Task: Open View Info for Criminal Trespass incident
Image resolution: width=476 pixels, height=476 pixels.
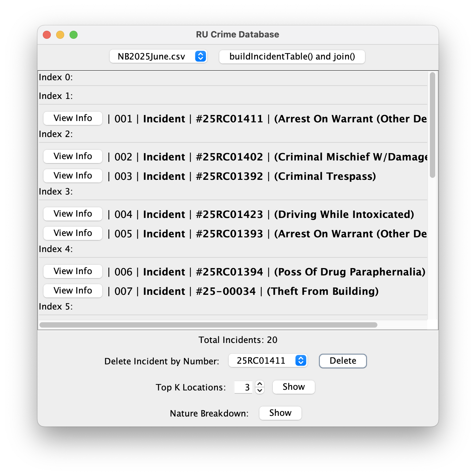Action: tap(73, 176)
